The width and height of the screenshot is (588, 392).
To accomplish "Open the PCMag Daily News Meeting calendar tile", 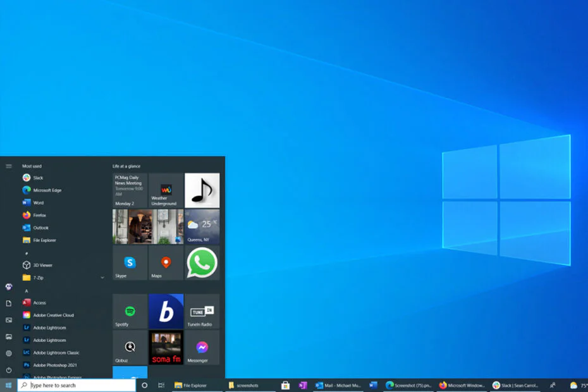I will [130, 190].
